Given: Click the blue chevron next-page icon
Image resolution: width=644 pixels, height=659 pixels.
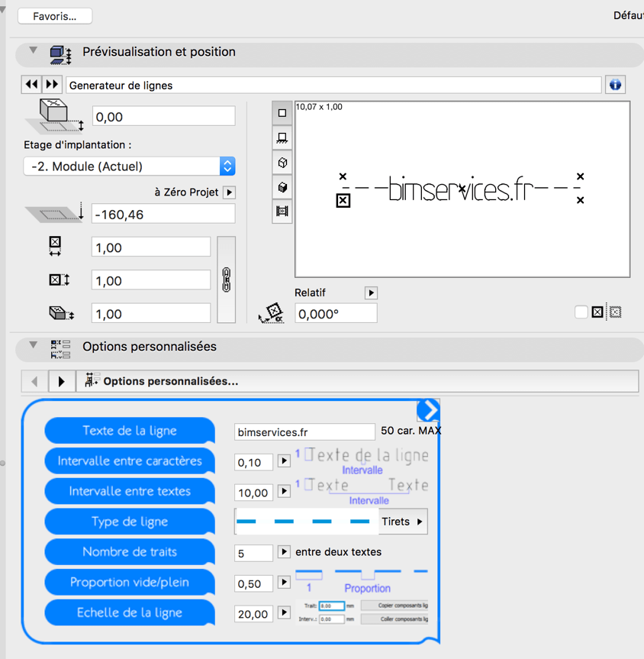Looking at the screenshot, I should coord(428,410).
